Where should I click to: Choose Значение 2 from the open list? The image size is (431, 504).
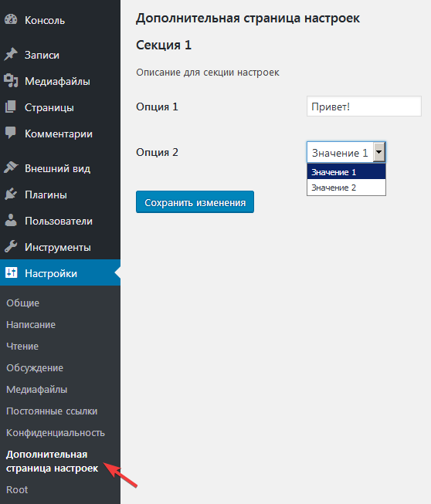pyautogui.click(x=346, y=187)
